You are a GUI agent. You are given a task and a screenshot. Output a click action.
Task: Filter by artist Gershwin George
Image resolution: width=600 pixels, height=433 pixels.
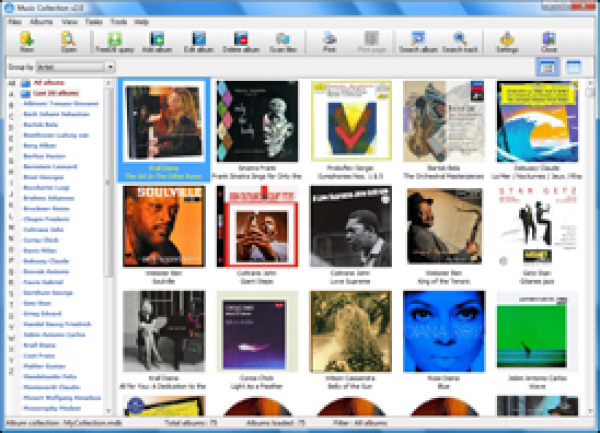pos(48,293)
